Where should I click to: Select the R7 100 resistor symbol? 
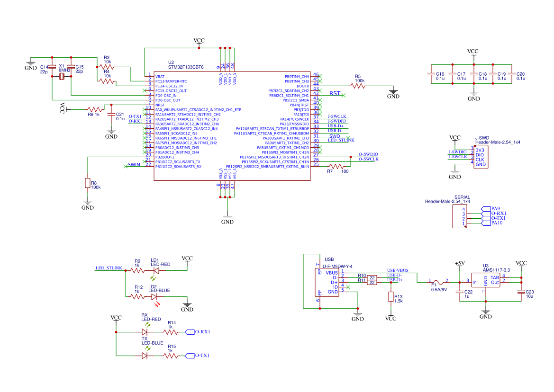pos(336,166)
